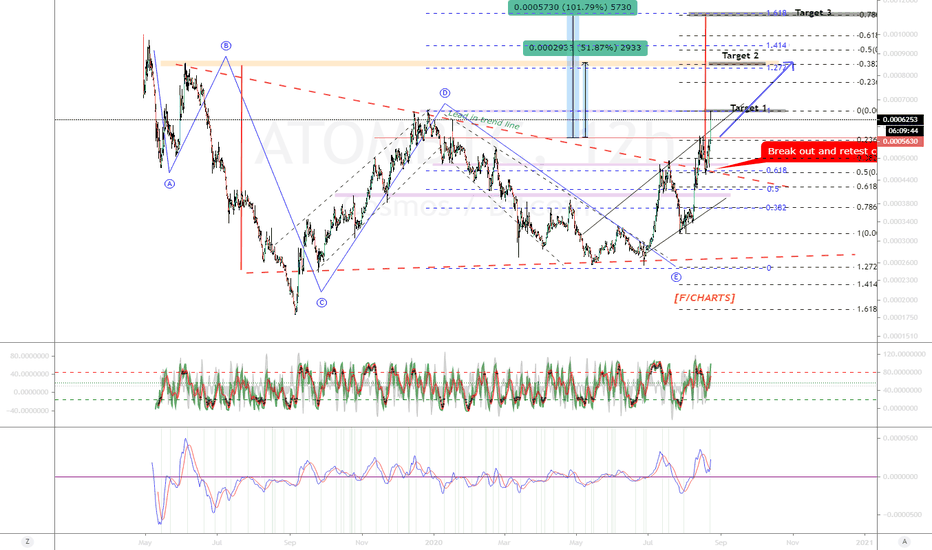The image size is (932, 550).
Task: Click price axis value 0.0003000
Action: 900,241
